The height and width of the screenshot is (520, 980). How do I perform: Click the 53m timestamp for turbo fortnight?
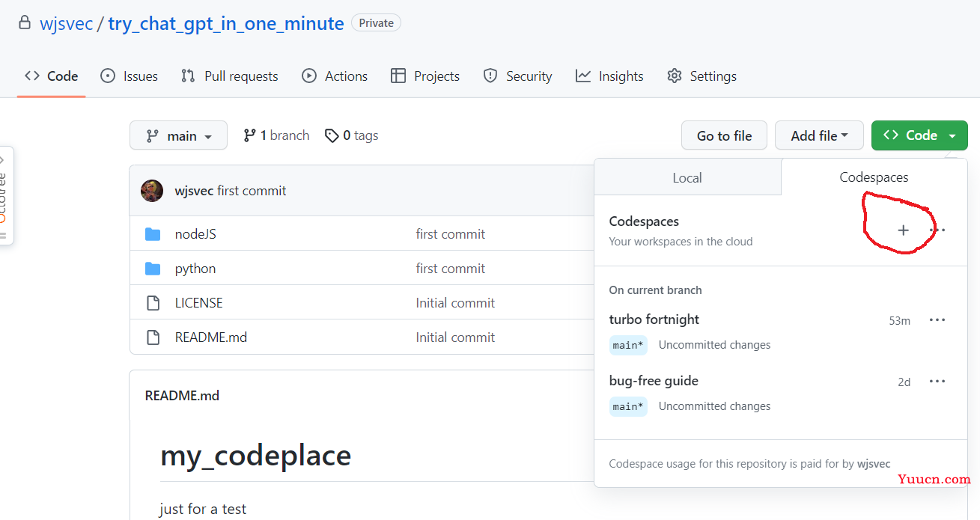tap(899, 321)
